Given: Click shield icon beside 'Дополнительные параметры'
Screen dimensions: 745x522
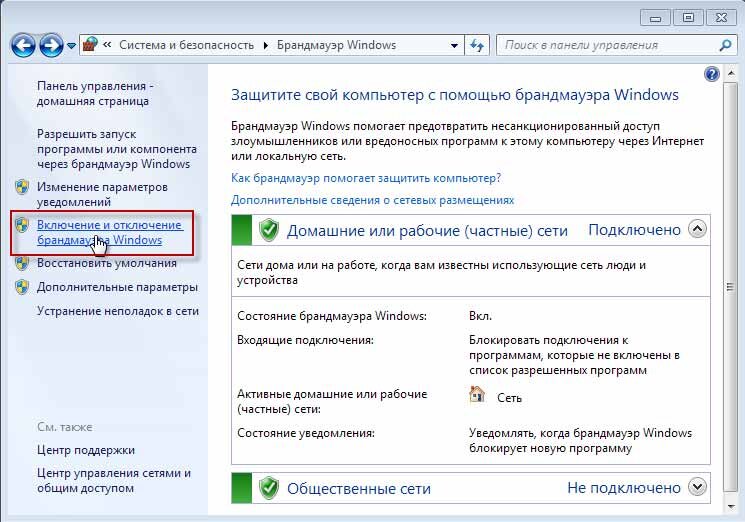Looking at the screenshot, I should coord(22,287).
